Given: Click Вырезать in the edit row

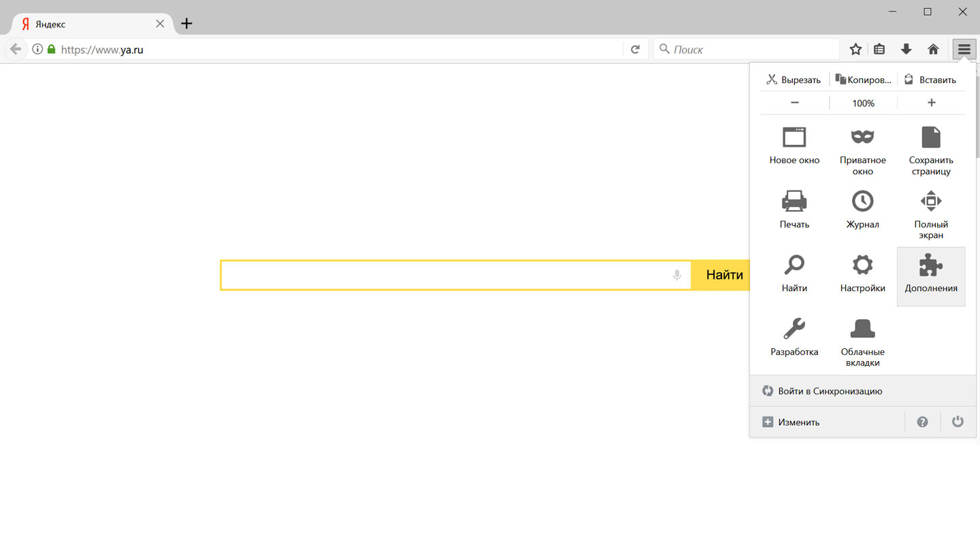Looking at the screenshot, I should (x=794, y=80).
